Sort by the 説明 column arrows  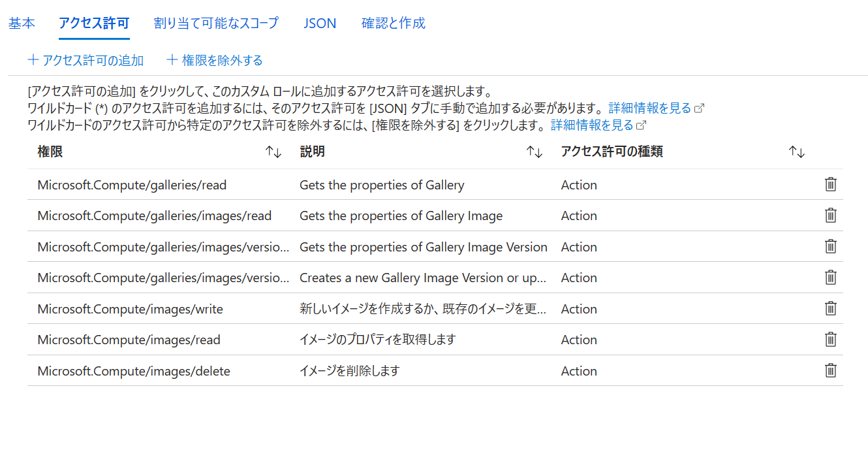(535, 152)
